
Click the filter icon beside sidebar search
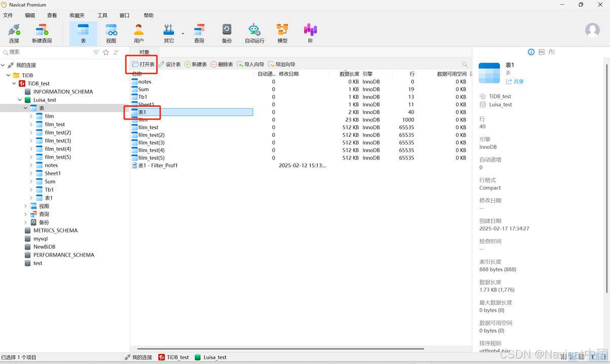coord(96,52)
